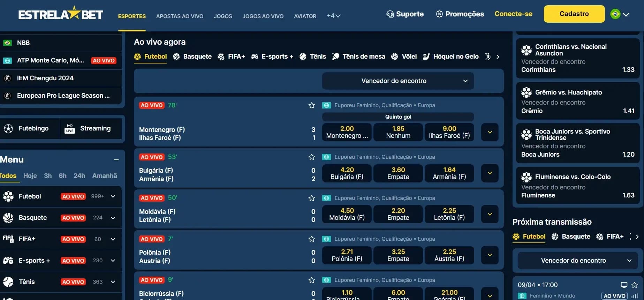This screenshot has height=300, width=644.
Task: Select Hóquei no Gelo under Ao vivo agora
Action: pos(450,57)
